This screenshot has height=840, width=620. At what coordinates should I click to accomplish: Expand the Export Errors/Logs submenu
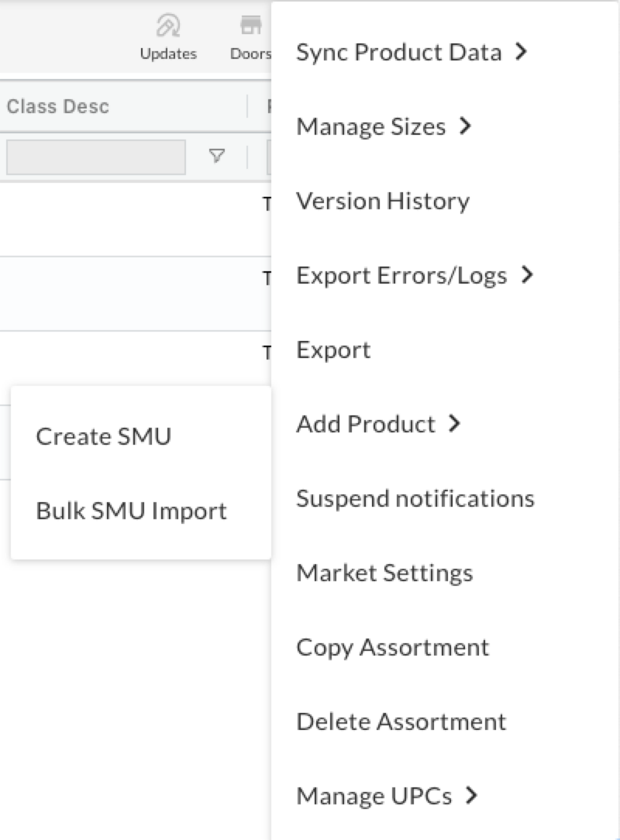407,274
